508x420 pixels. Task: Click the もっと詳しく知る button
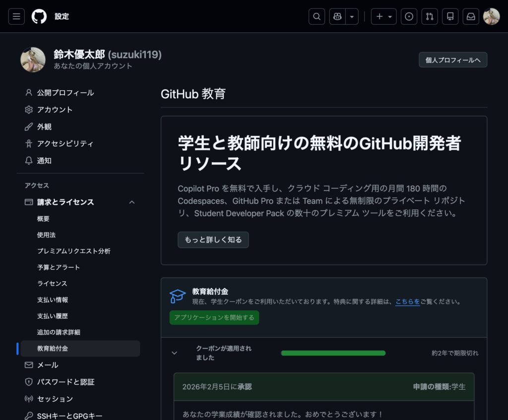coord(213,240)
